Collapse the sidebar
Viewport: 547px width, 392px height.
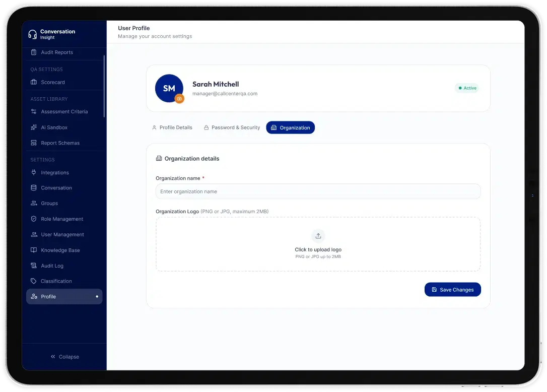(64, 357)
